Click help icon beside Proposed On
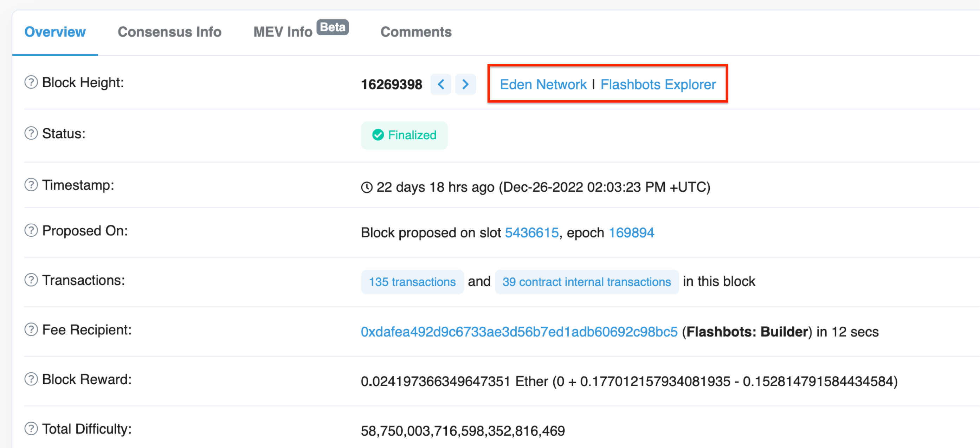Image resolution: width=980 pixels, height=448 pixels. click(x=31, y=231)
